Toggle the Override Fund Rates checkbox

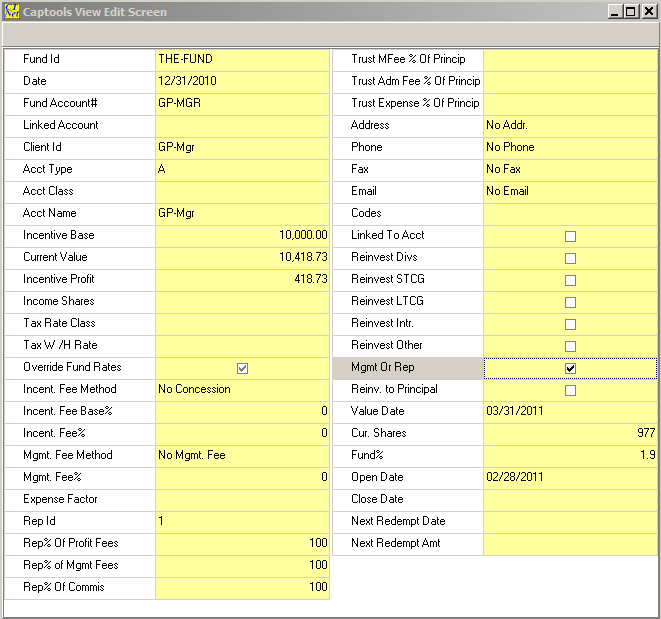[242, 368]
